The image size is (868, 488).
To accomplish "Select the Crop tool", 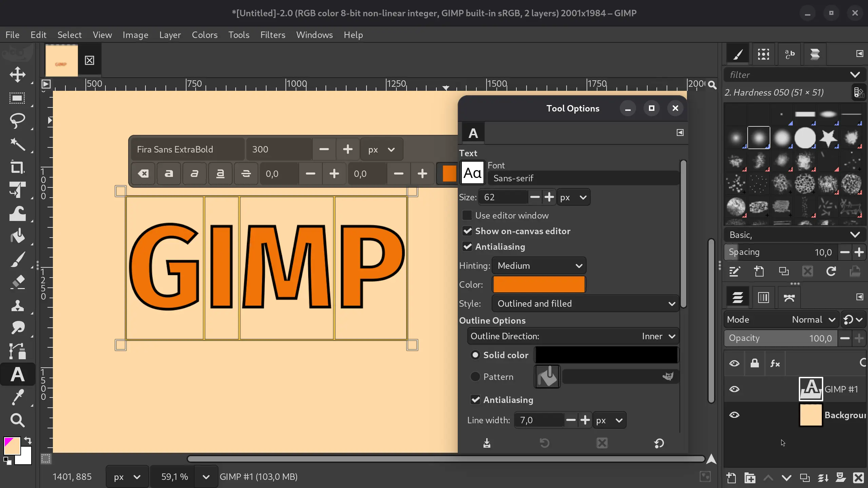I will click(x=17, y=167).
